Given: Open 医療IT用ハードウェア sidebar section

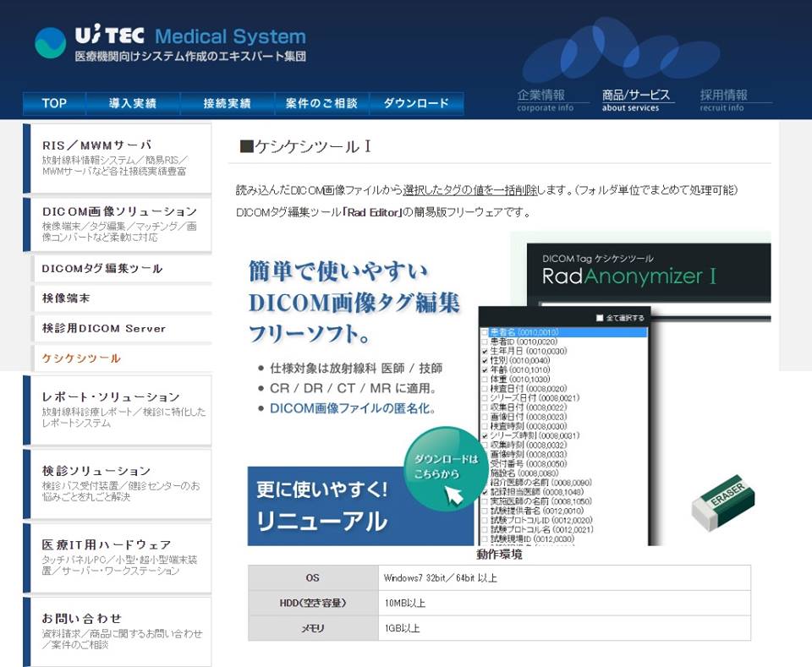Looking at the screenshot, I should coord(118,558).
